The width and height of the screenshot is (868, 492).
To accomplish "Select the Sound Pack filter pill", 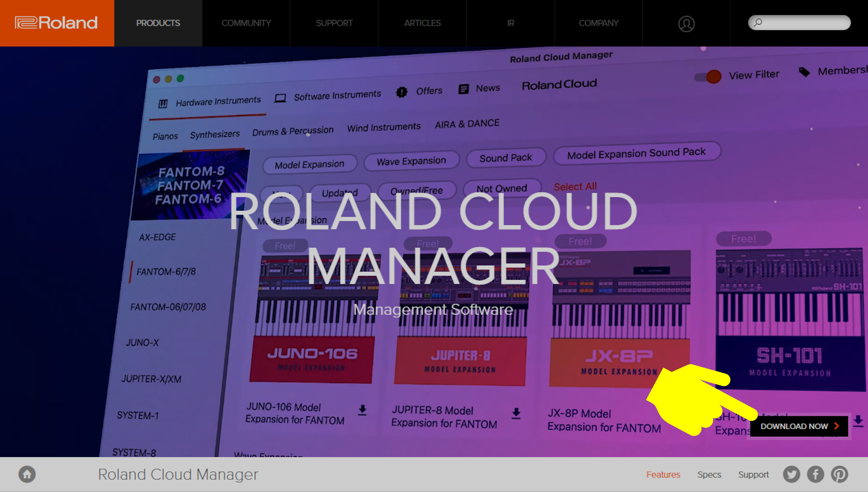I will [506, 157].
